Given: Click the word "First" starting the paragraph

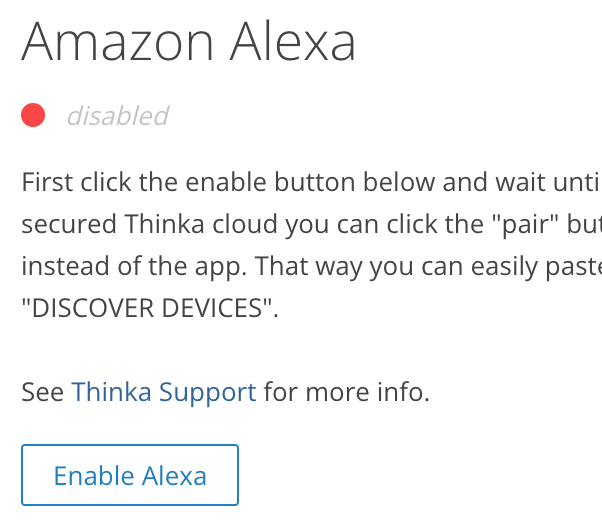Looking at the screenshot, I should 47,184.
